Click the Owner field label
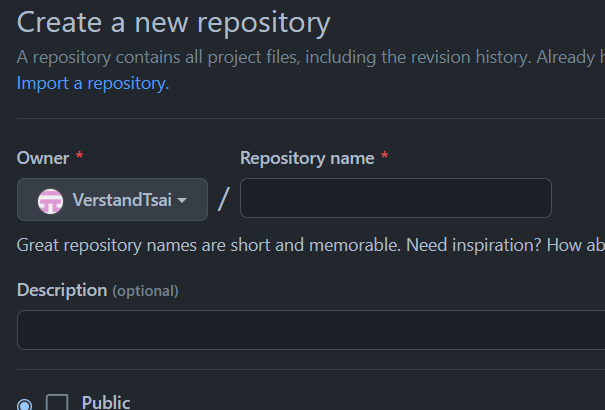This screenshot has height=410, width=605. (x=43, y=158)
